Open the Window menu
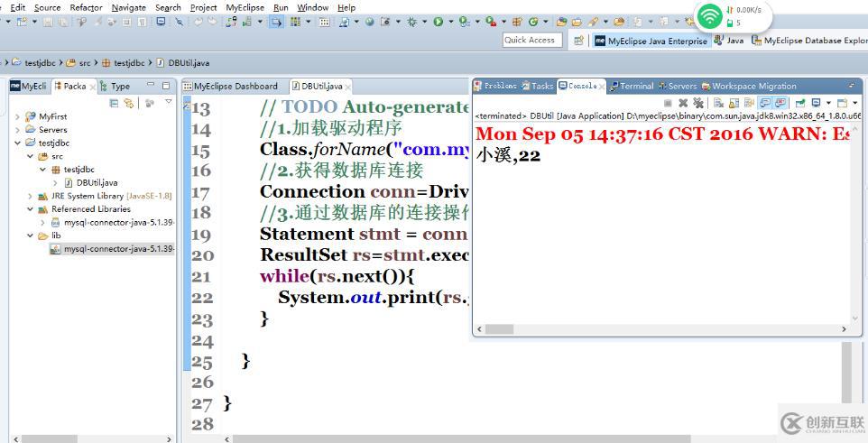This screenshot has height=443, width=868. (x=313, y=8)
